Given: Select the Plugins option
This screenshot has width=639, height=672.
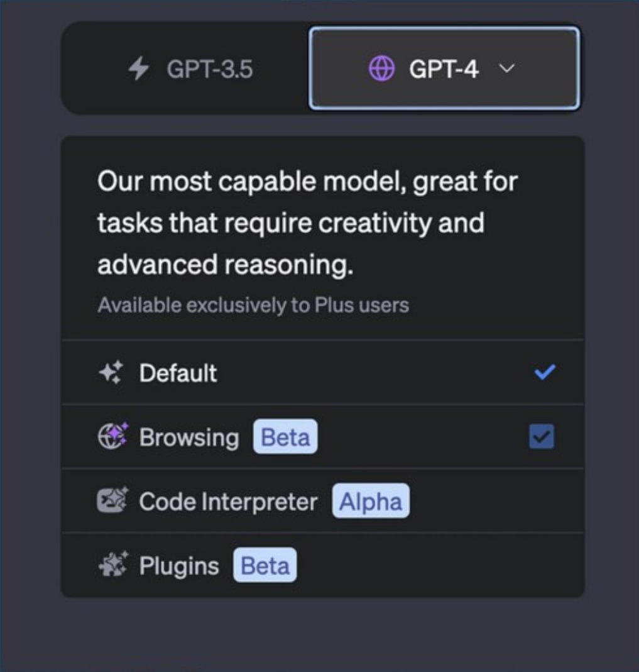Looking at the screenshot, I should coord(179,566).
